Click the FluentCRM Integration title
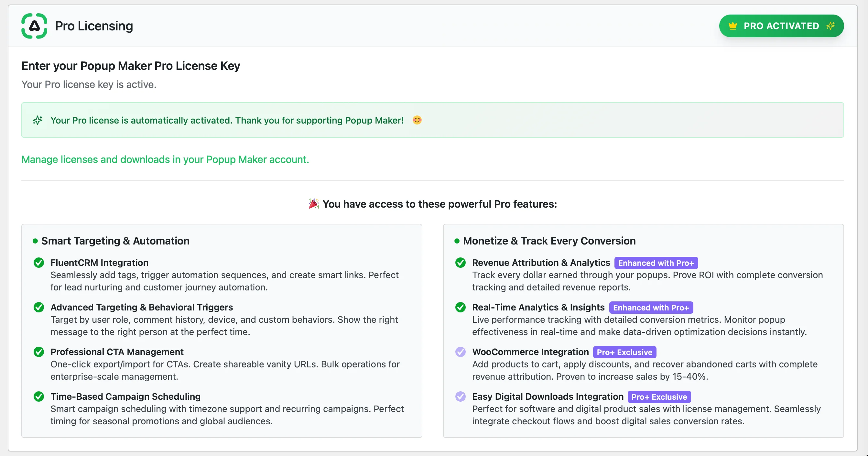This screenshot has width=868, height=456. click(x=99, y=263)
